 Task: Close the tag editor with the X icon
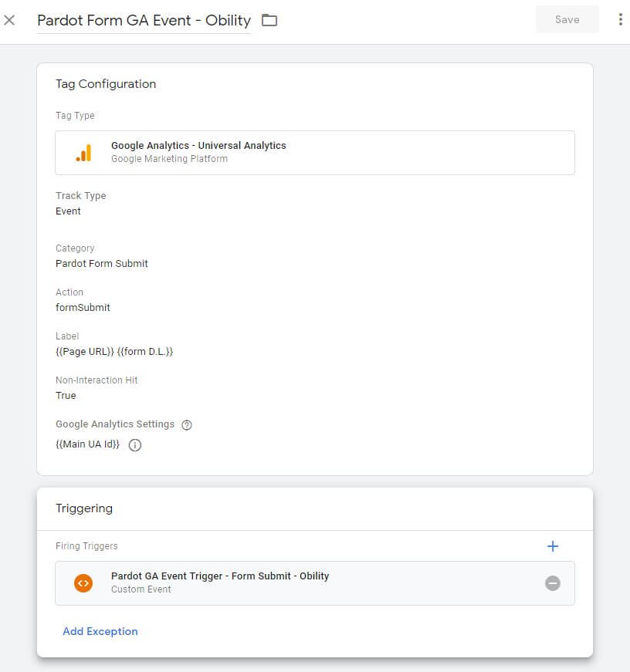9,20
